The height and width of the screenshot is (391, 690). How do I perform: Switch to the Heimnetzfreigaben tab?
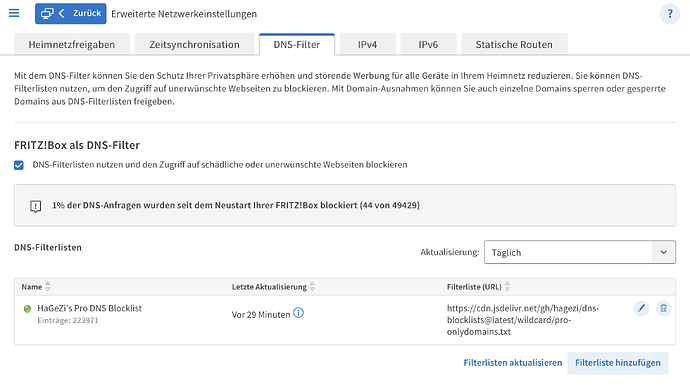click(72, 44)
